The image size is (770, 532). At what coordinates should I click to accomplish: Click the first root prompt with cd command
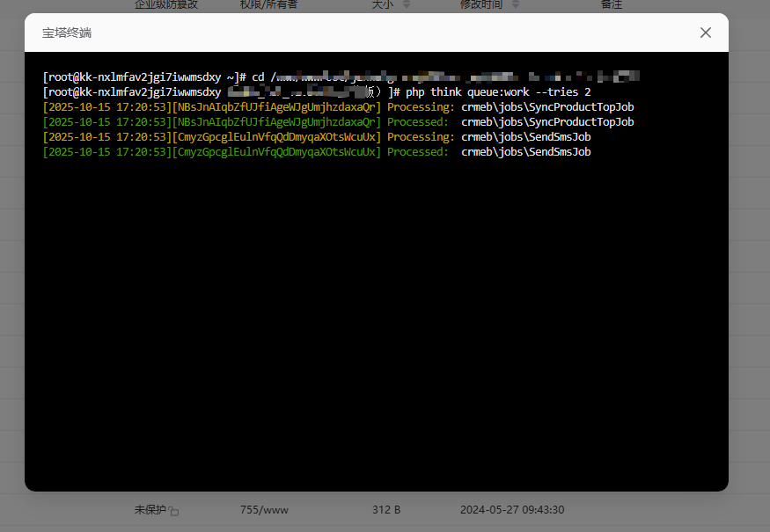pos(145,77)
